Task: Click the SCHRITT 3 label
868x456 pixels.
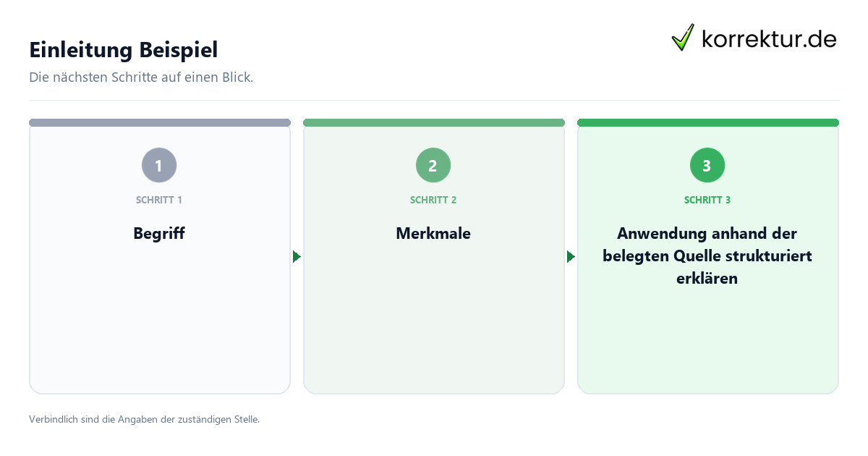Action: 707,200
